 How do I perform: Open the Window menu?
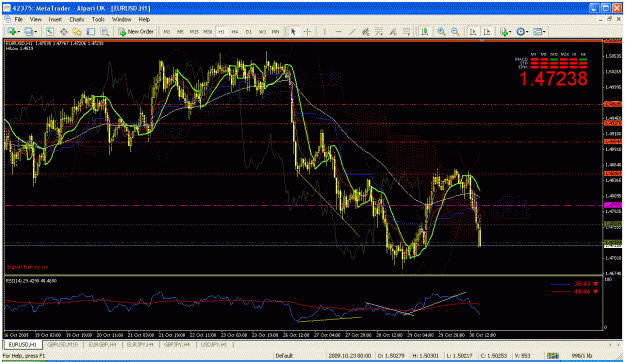[121, 19]
